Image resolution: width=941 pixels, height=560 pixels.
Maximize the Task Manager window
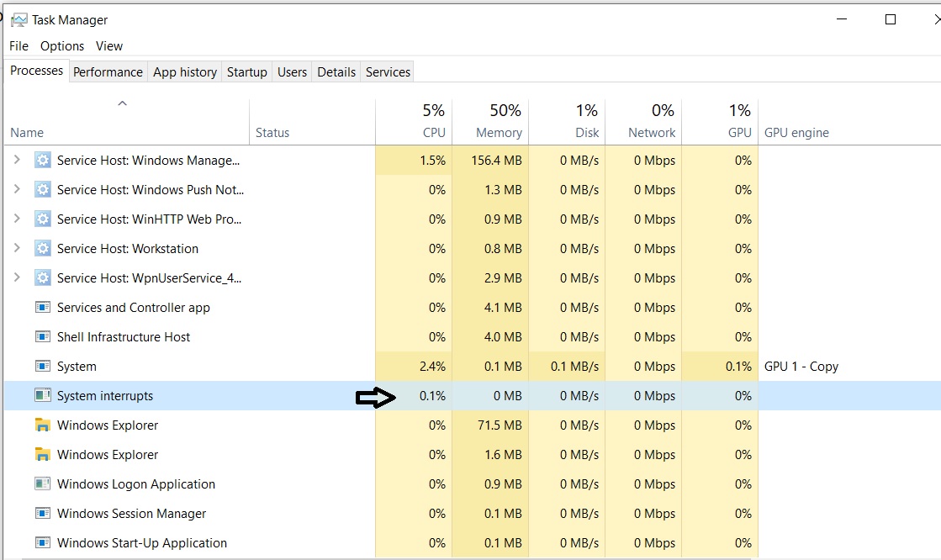891,19
